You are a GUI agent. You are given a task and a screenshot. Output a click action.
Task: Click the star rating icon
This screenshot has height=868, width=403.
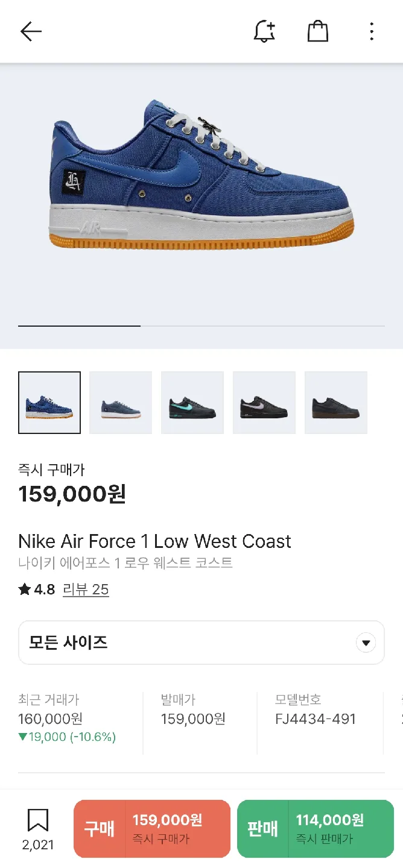coord(22,589)
